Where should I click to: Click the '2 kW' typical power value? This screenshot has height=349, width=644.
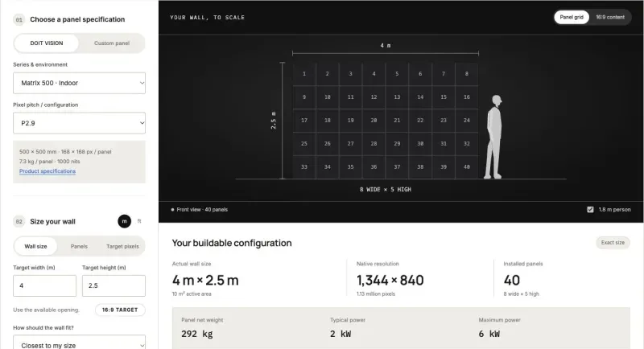click(x=341, y=334)
